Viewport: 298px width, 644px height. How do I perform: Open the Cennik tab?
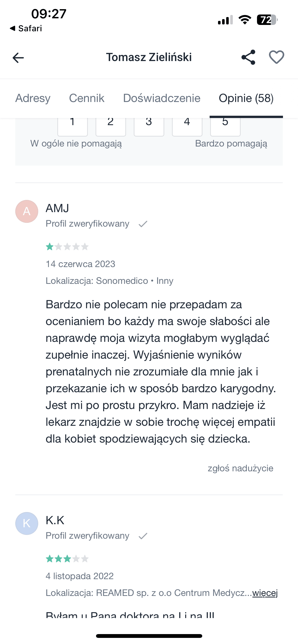coord(87,98)
